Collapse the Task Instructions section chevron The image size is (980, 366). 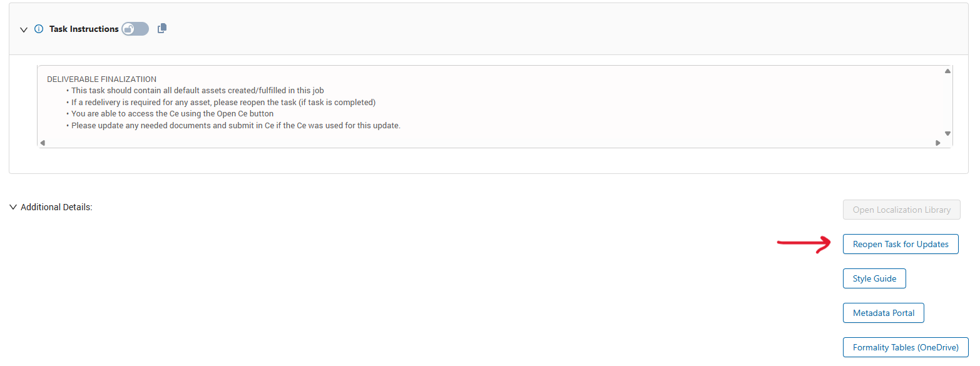point(24,29)
